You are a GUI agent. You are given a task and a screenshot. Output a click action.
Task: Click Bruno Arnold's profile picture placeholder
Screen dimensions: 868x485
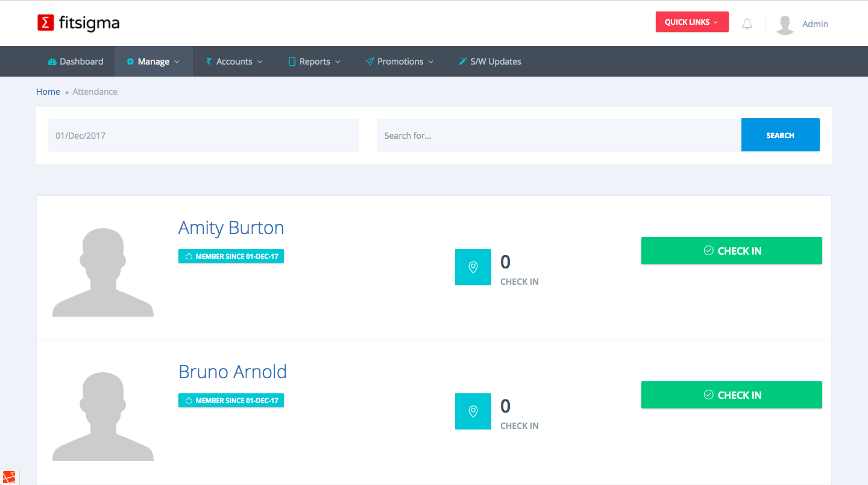pos(103,416)
